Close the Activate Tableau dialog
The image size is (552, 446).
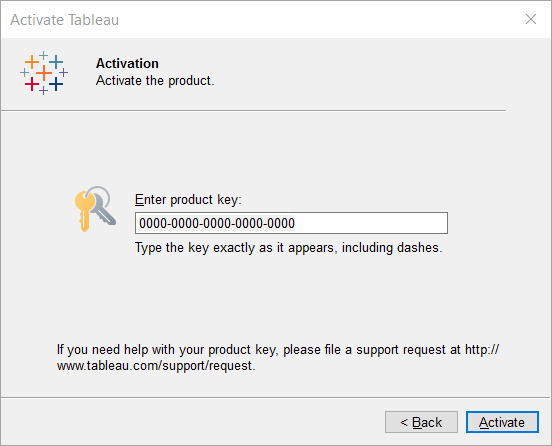[531, 19]
